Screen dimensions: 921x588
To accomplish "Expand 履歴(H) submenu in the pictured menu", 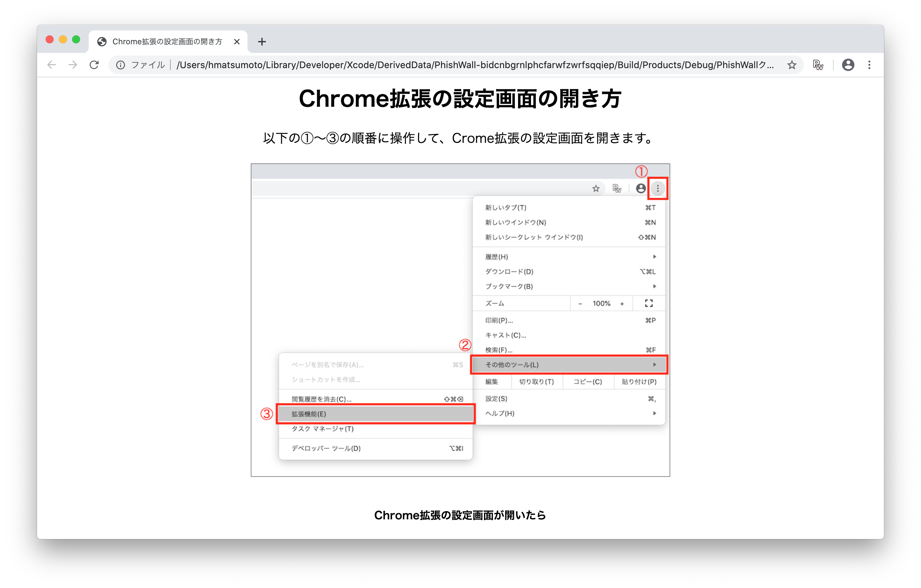I will coord(569,257).
